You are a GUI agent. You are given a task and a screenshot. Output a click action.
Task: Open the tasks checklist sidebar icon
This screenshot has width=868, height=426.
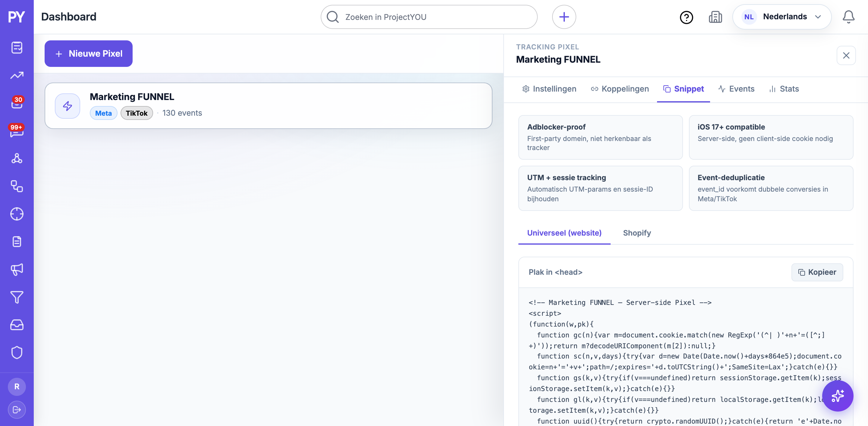pos(17,48)
